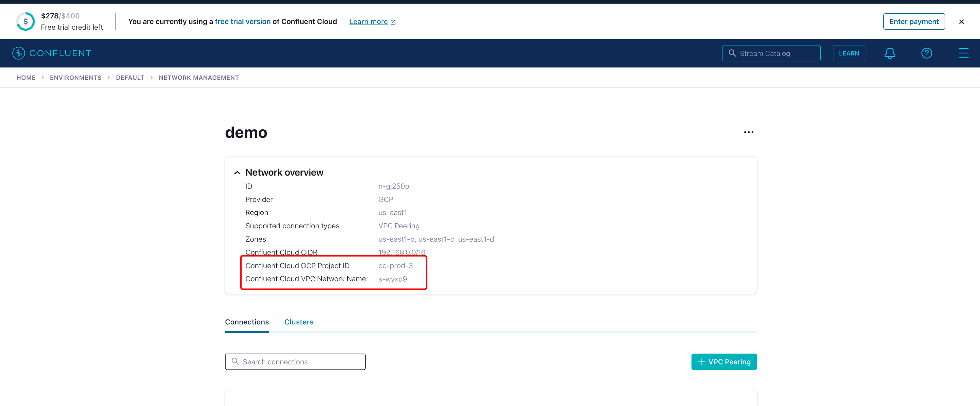980x406 pixels.
Task: Click the Search connections magnifier icon
Action: [235, 361]
